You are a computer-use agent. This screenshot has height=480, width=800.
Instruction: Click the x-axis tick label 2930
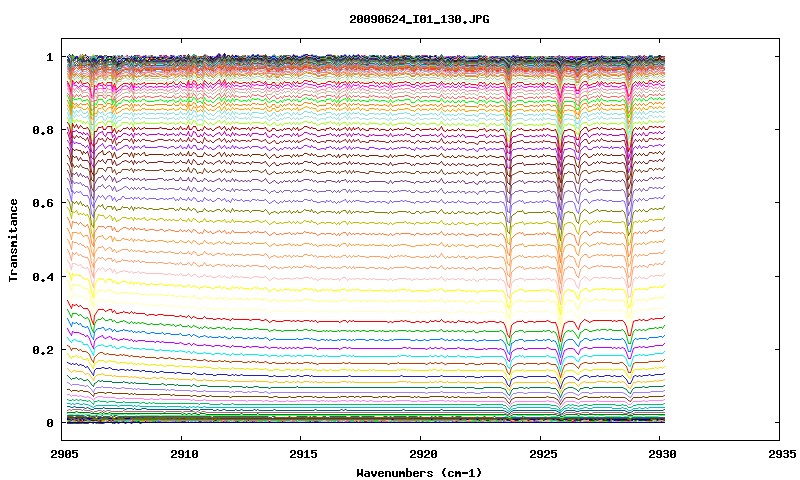[662, 454]
